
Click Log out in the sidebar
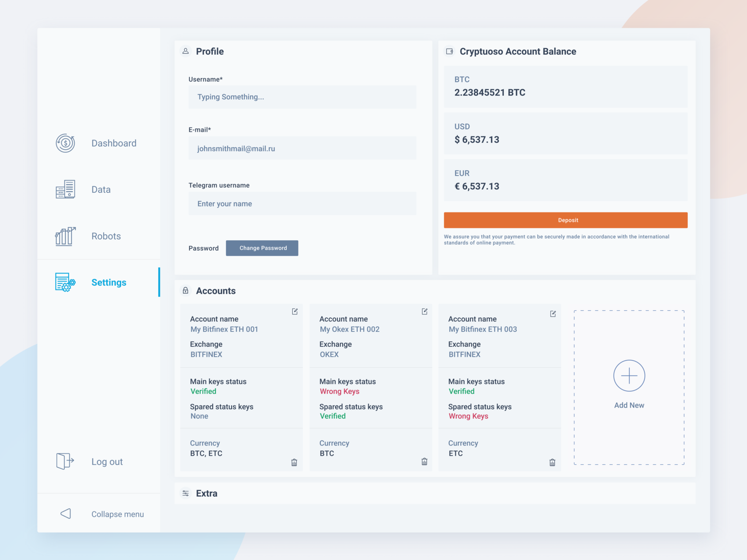tap(107, 462)
